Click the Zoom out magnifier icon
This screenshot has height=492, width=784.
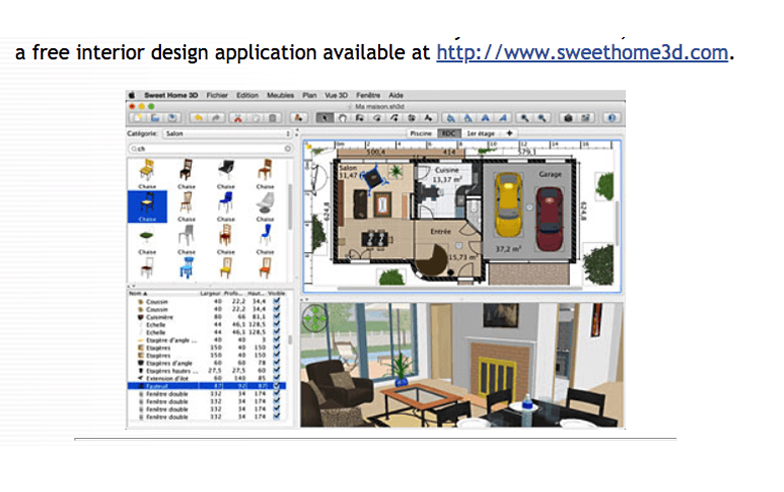[x=524, y=118]
